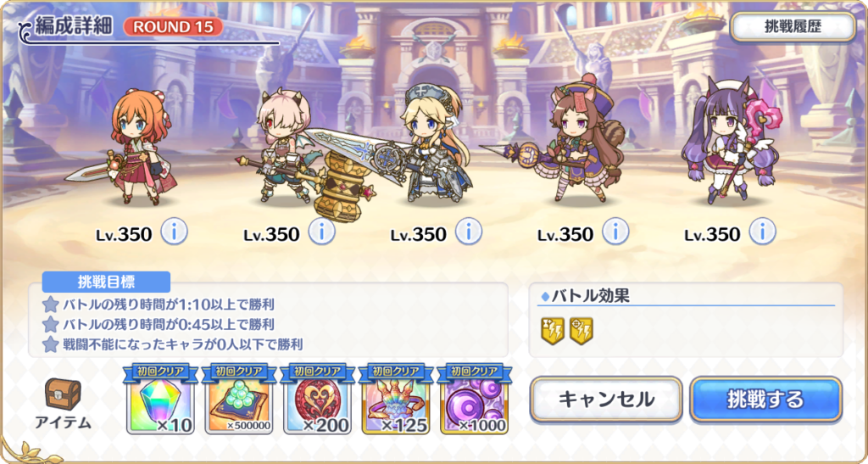
Task: Select the red coin ×200 reward
Action: 317,400
